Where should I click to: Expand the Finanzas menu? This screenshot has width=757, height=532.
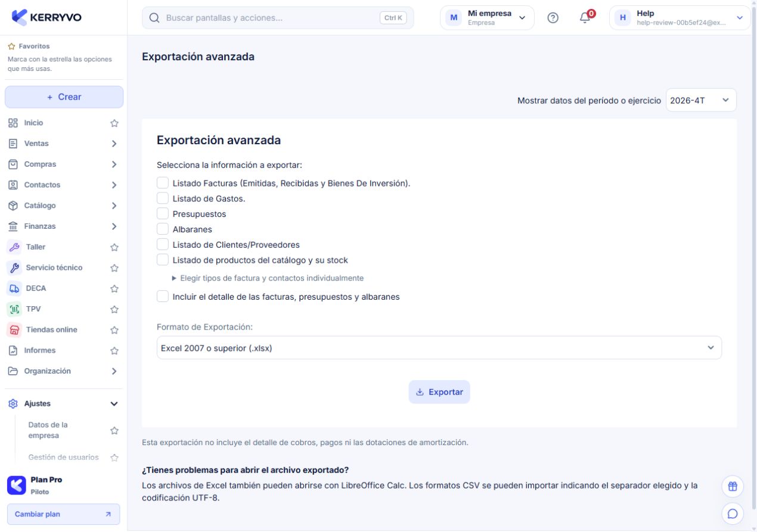pos(64,226)
